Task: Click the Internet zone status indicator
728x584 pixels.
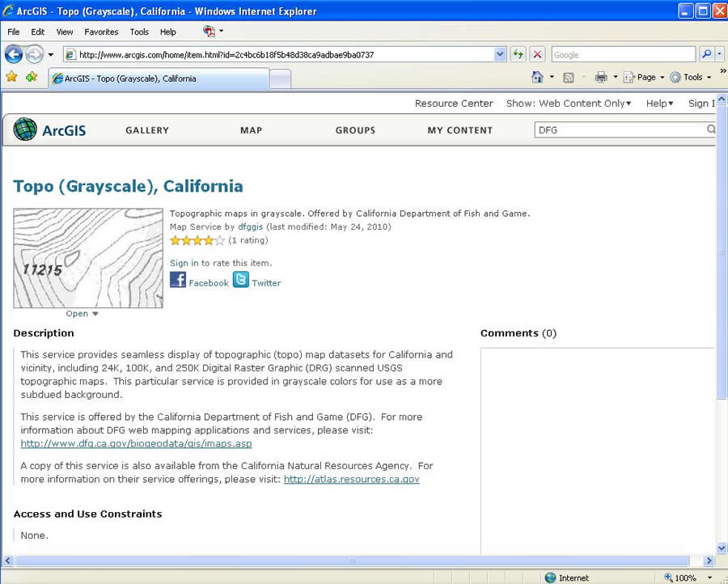Action: pyautogui.click(x=567, y=578)
